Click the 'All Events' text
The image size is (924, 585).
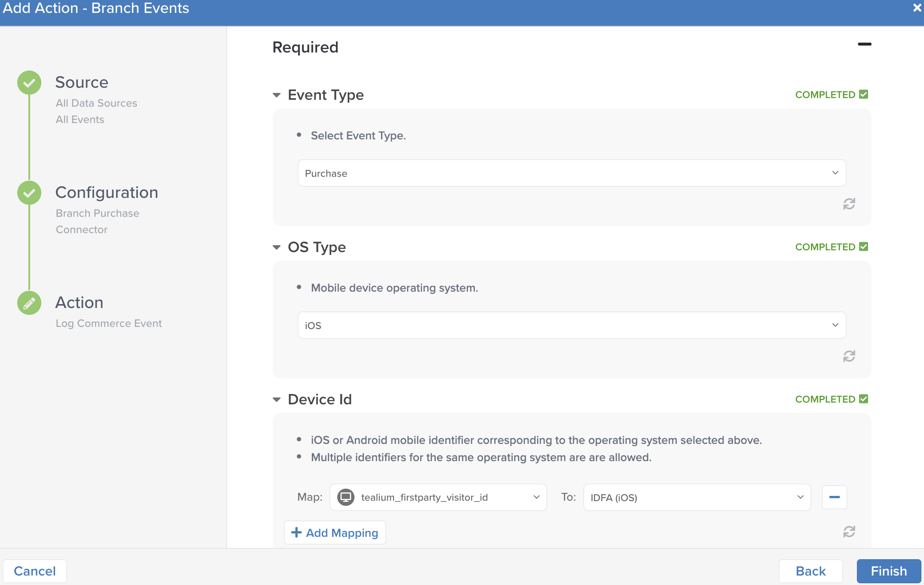coord(80,119)
